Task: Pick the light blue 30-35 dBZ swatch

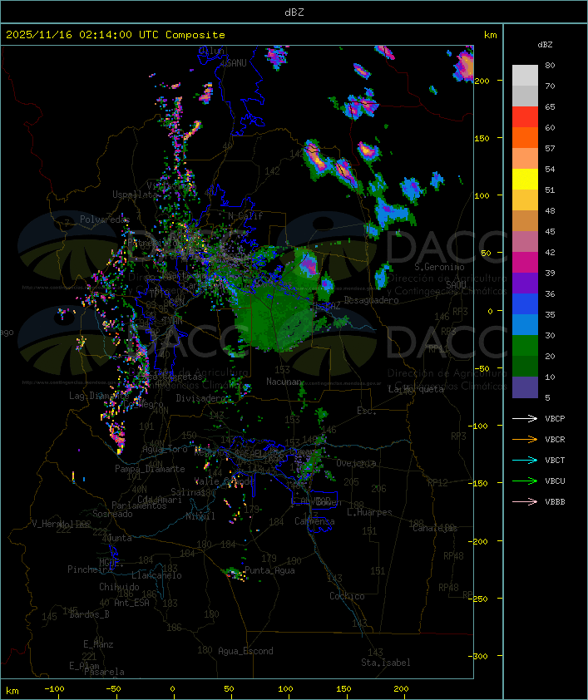Action: (525, 325)
